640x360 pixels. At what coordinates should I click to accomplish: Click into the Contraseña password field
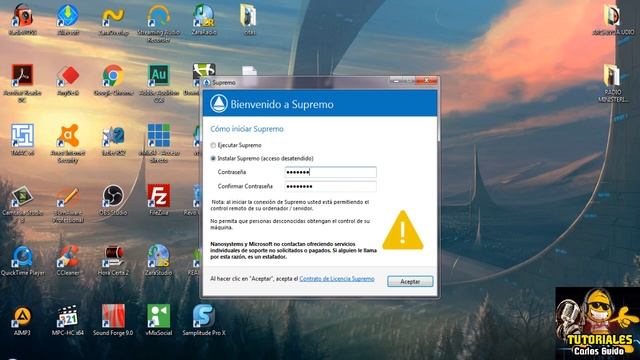[331, 172]
